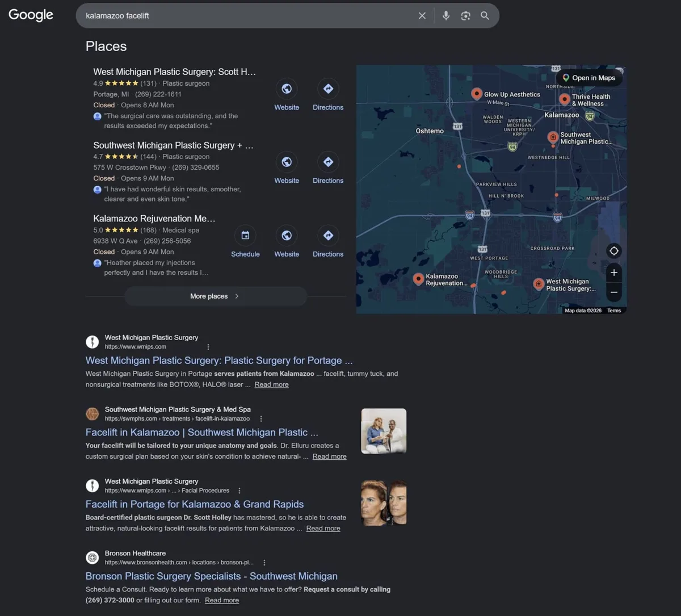681x616 pixels.
Task: Select Thrive Health & Wellness map pin
Action: point(564,99)
